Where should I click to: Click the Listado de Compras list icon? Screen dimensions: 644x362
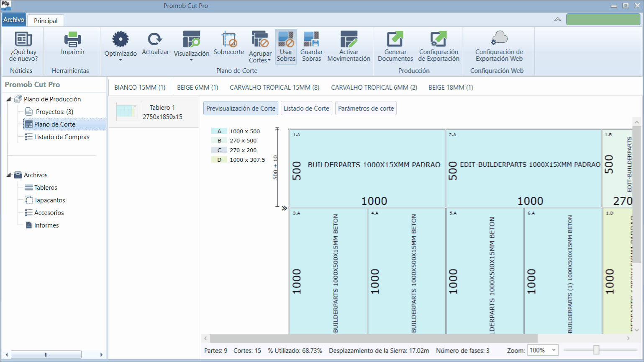(29, 137)
